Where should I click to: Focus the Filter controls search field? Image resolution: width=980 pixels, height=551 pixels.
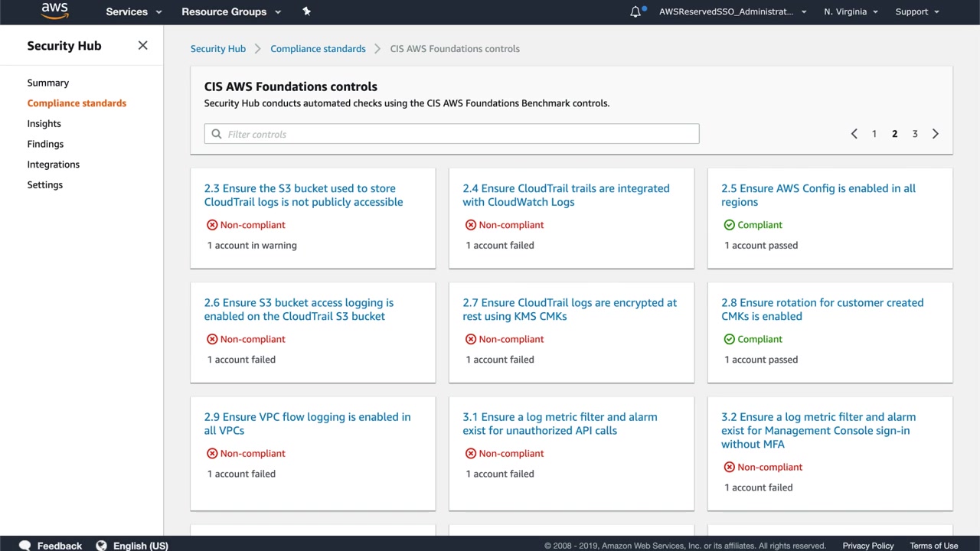point(459,134)
